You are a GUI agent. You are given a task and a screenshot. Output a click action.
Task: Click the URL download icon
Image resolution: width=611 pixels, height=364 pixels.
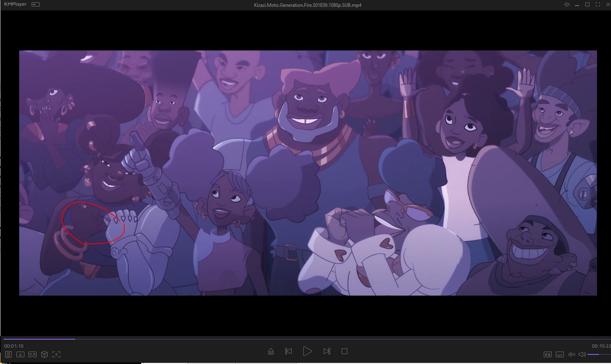20,354
